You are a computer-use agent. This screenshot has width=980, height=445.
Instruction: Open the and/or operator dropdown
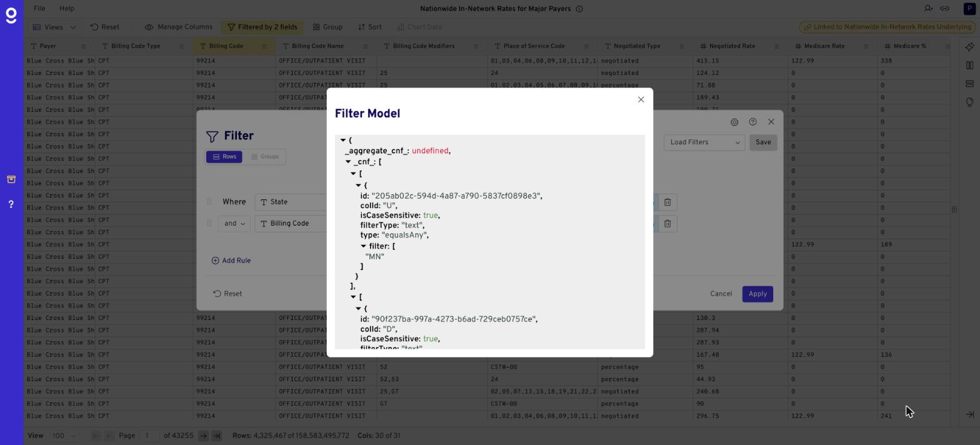coord(234,224)
